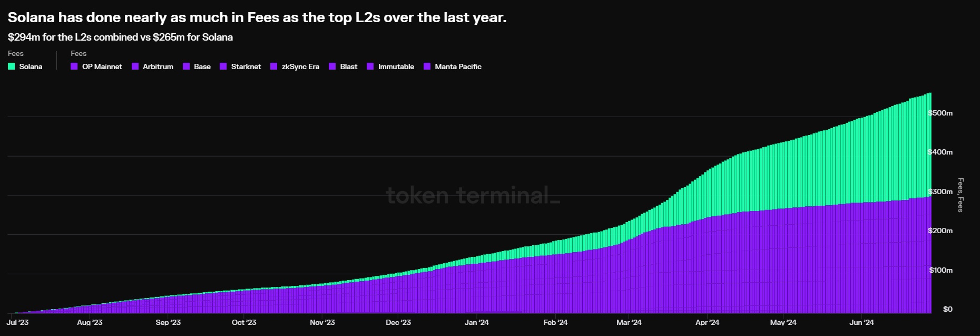Click the Solana green legend swatch
The width and height of the screenshot is (980, 336).
coord(11,66)
